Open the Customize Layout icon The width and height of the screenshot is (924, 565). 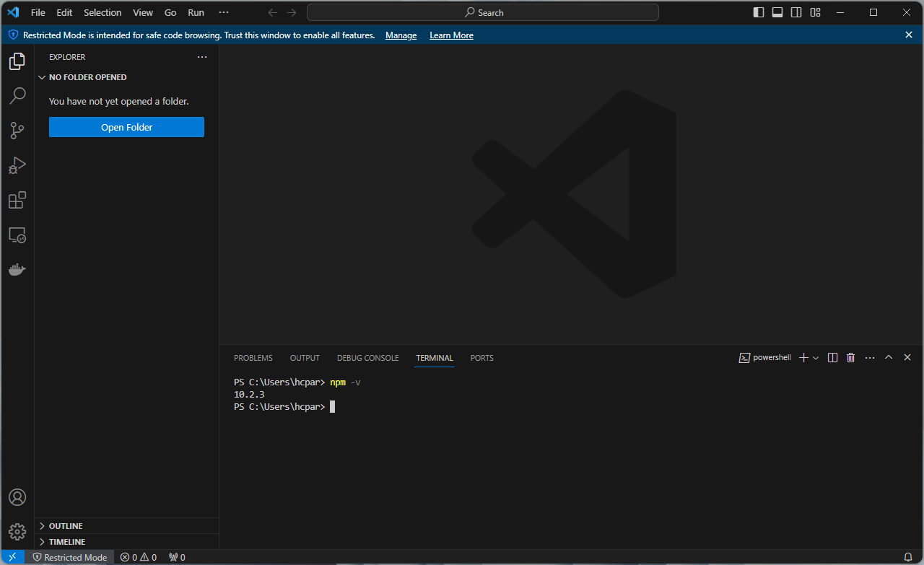(x=815, y=12)
